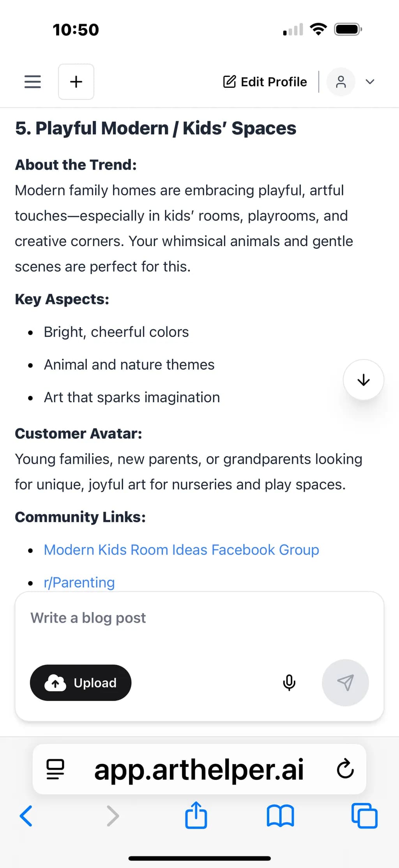Send the message with paper plane
This screenshot has width=399, height=868.
(x=345, y=683)
